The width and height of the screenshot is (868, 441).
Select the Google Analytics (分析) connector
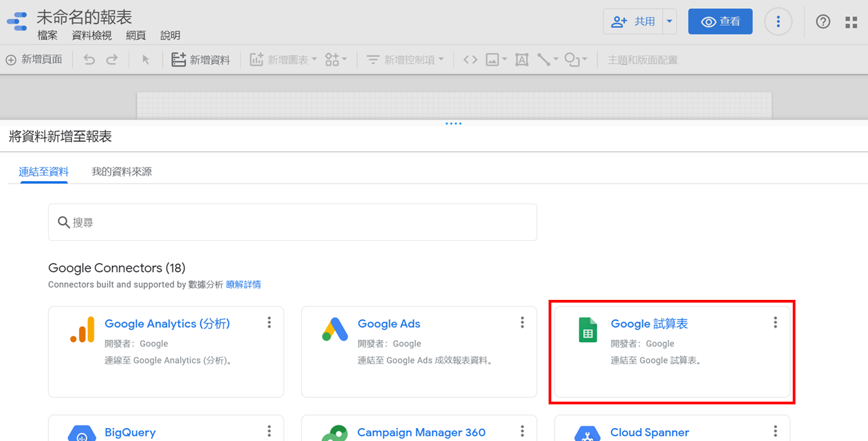point(166,351)
